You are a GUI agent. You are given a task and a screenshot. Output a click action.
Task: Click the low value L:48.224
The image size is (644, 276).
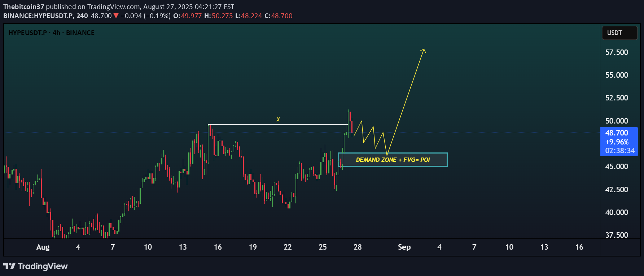point(249,16)
